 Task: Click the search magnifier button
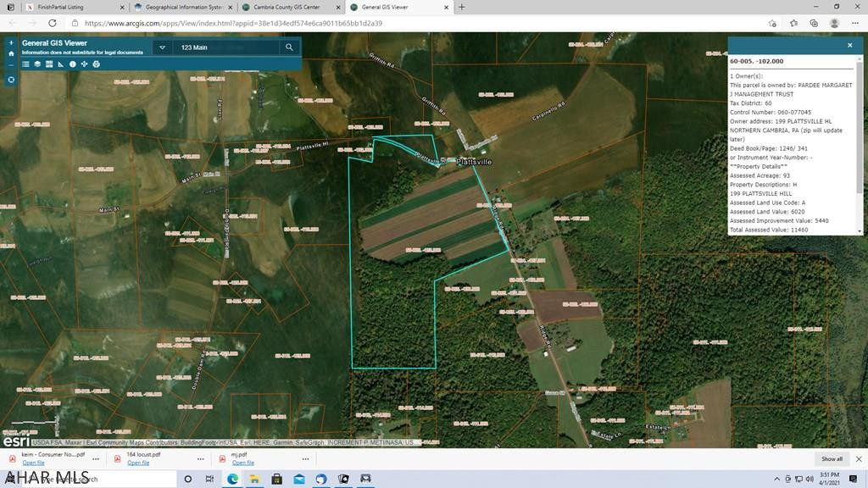click(289, 47)
